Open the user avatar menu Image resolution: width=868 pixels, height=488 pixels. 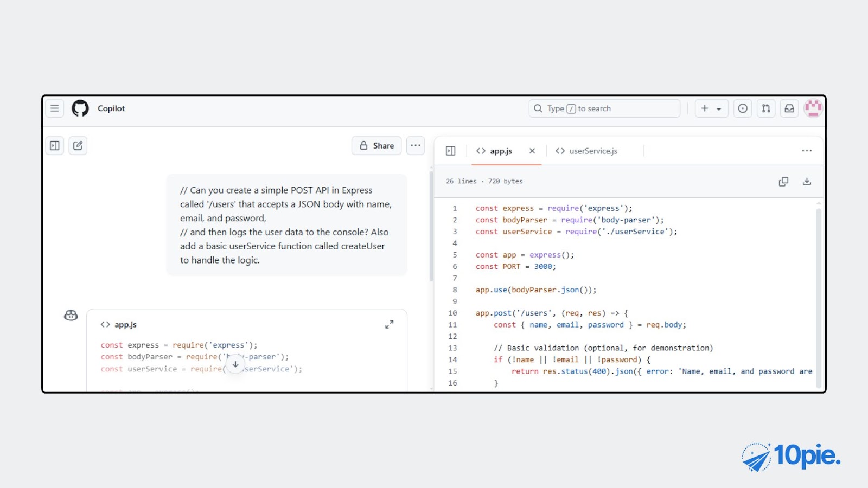click(x=813, y=108)
